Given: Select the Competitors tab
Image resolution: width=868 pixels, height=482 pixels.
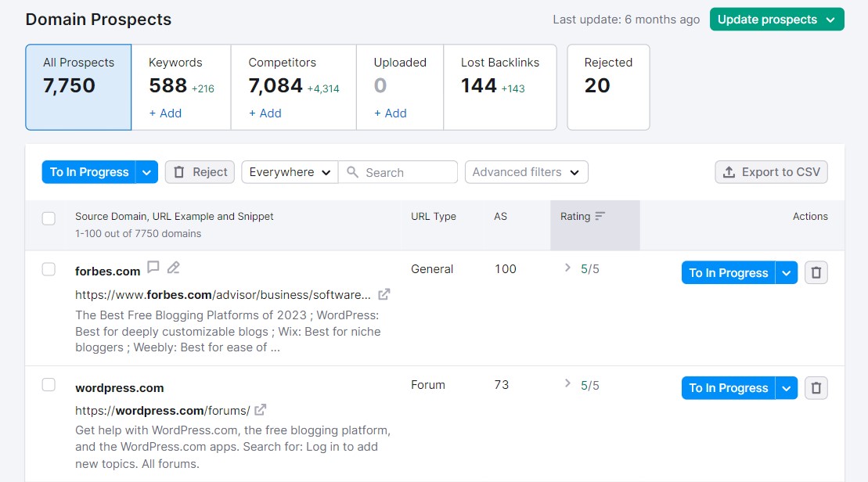Looking at the screenshot, I should click(x=294, y=87).
